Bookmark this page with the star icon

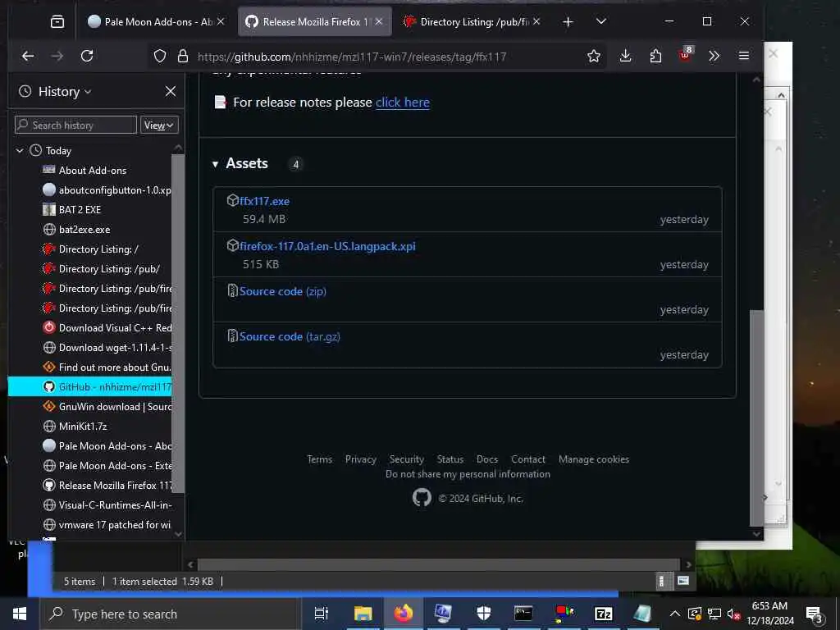pos(594,57)
